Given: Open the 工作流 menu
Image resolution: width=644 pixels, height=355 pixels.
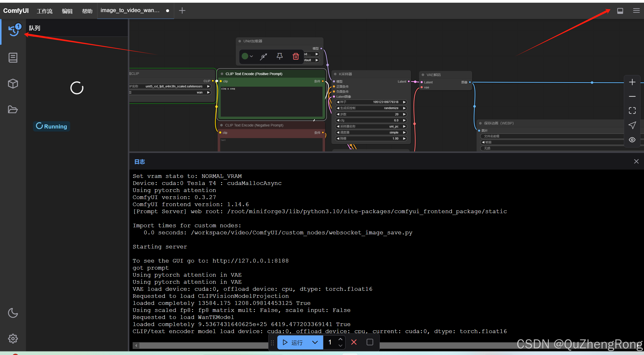Looking at the screenshot, I should [45, 11].
